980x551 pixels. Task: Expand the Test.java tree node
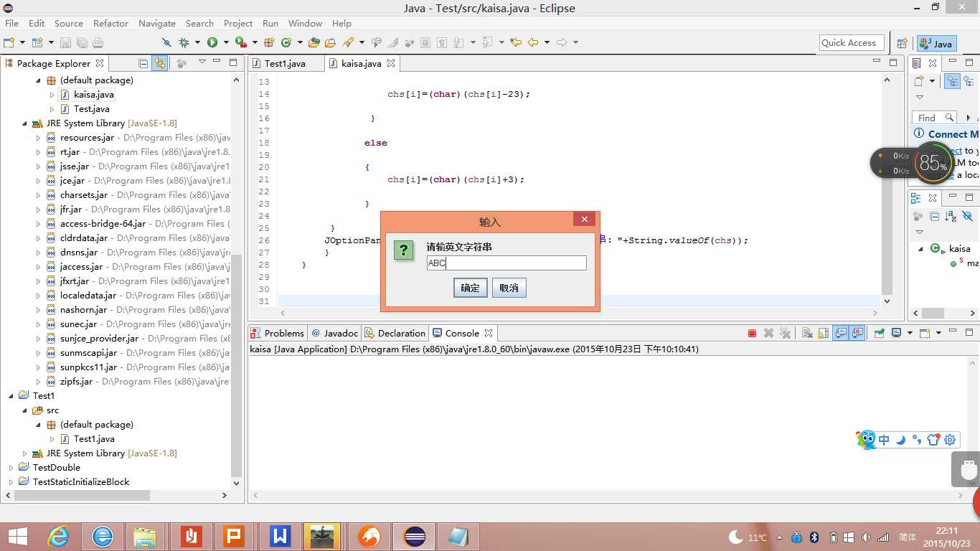pyautogui.click(x=52, y=109)
